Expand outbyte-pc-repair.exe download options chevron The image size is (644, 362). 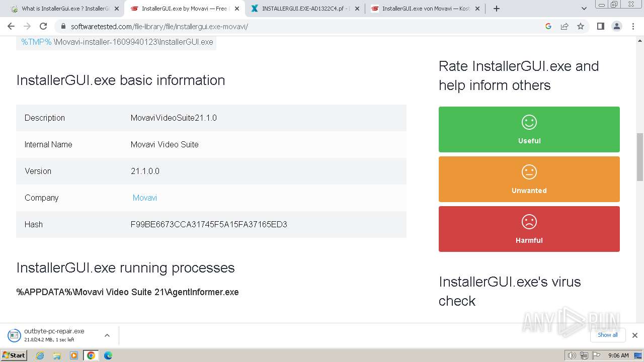[107, 335]
